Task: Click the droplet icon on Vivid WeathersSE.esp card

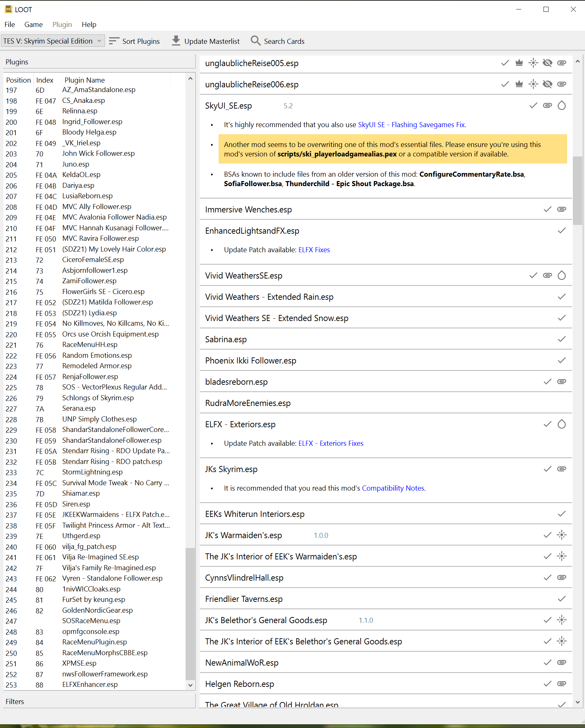Action: click(562, 275)
